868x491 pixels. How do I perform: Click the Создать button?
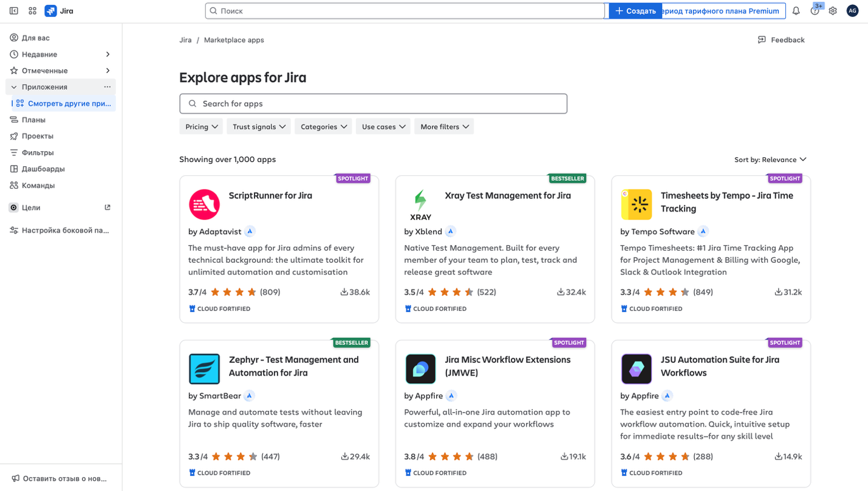635,11
